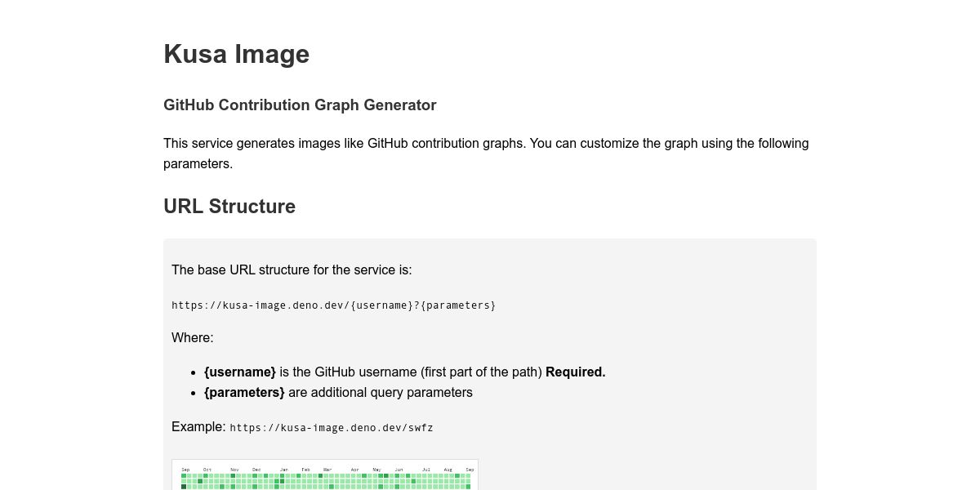980x490 pixels.
Task: Click the GitHub Contribution Graph Generator subheading
Action: [300, 105]
